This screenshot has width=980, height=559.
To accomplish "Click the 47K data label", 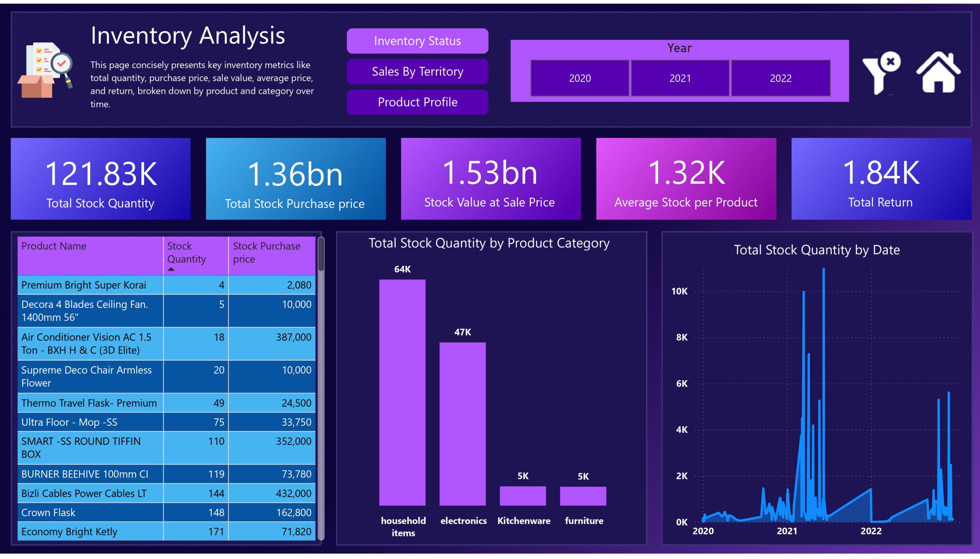I will [x=462, y=332].
